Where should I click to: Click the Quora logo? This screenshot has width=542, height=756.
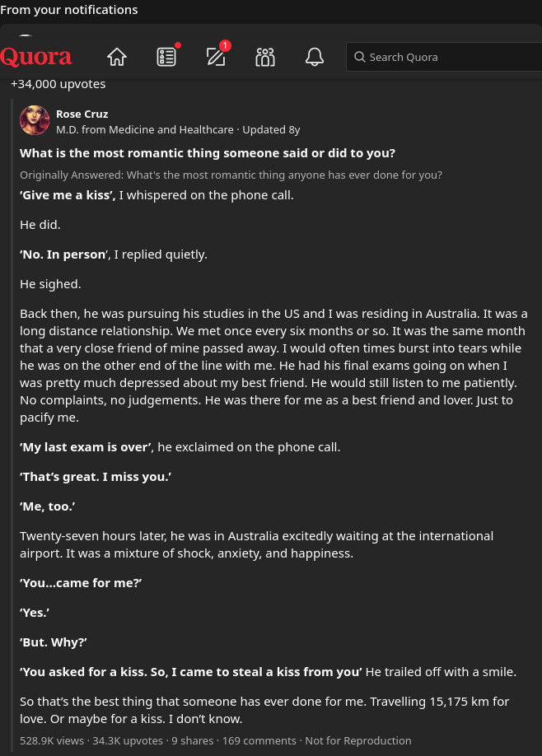[36, 57]
